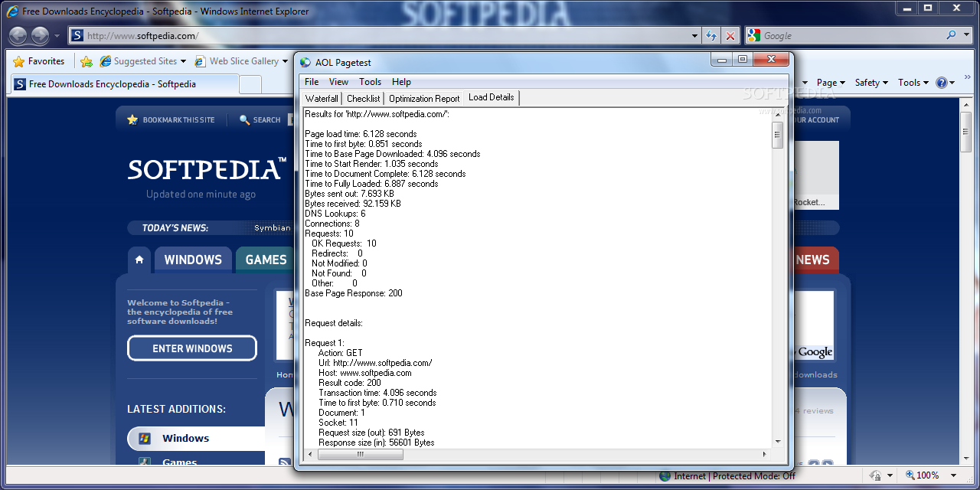Expand the Suggested Sites dropdown arrow

click(x=183, y=61)
